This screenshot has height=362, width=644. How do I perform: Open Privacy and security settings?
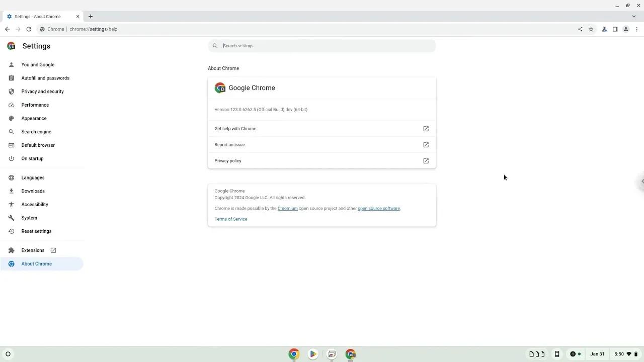pos(43,91)
